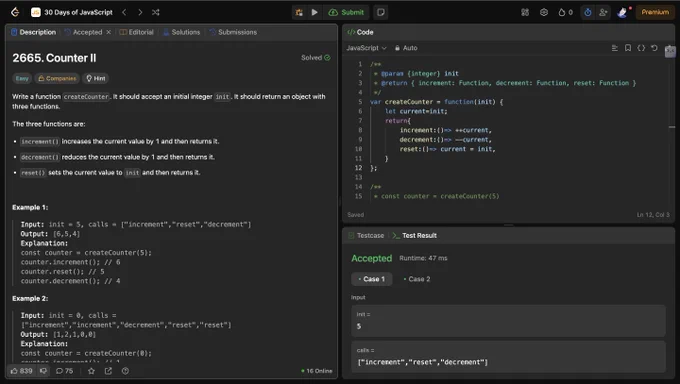Go to the next problem arrow
Screen dimensions: 680x384
(x=140, y=12)
